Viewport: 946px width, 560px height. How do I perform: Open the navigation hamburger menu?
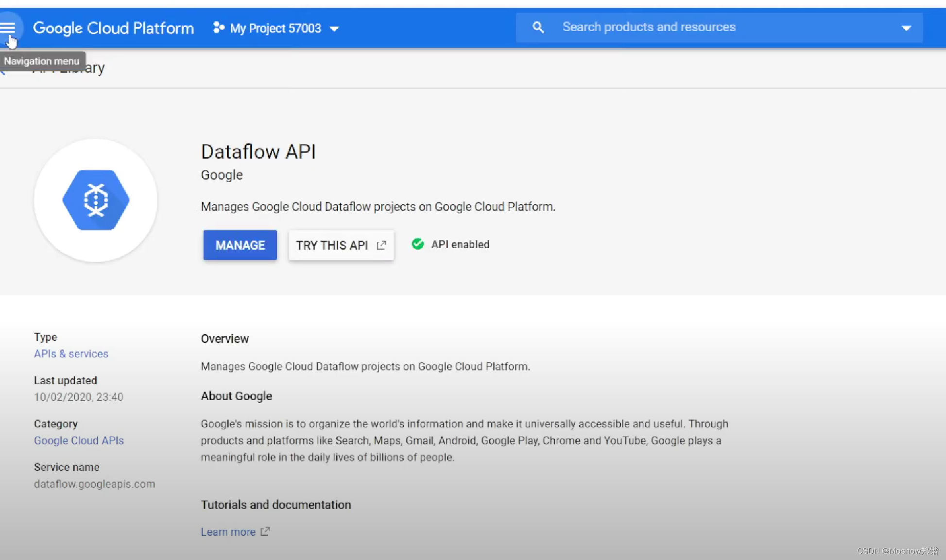coord(8,28)
